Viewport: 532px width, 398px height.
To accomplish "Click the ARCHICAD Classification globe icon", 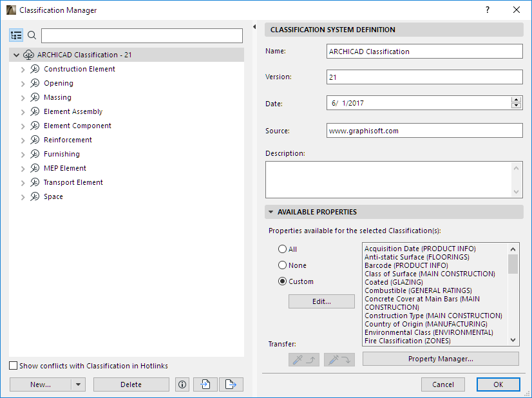I will click(x=28, y=55).
